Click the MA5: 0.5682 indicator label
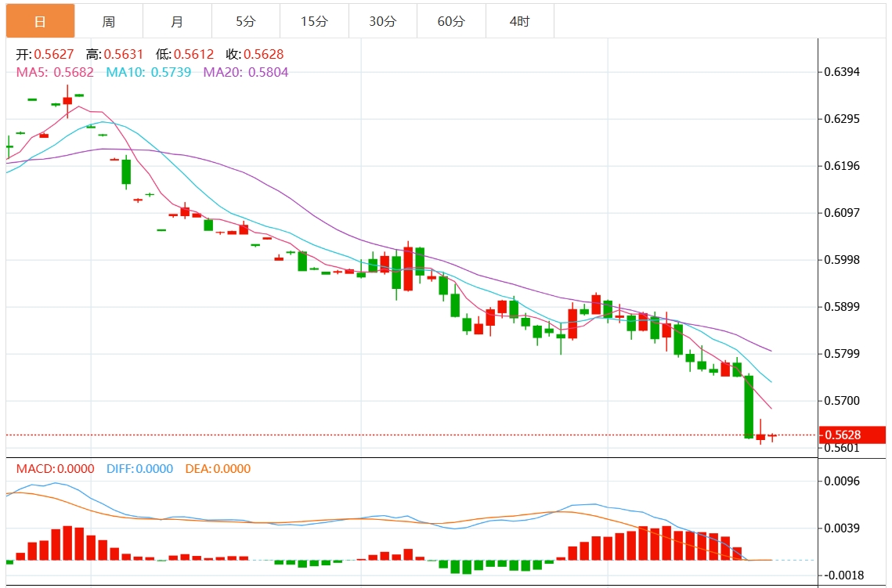This screenshot has height=588, width=892. click(55, 72)
